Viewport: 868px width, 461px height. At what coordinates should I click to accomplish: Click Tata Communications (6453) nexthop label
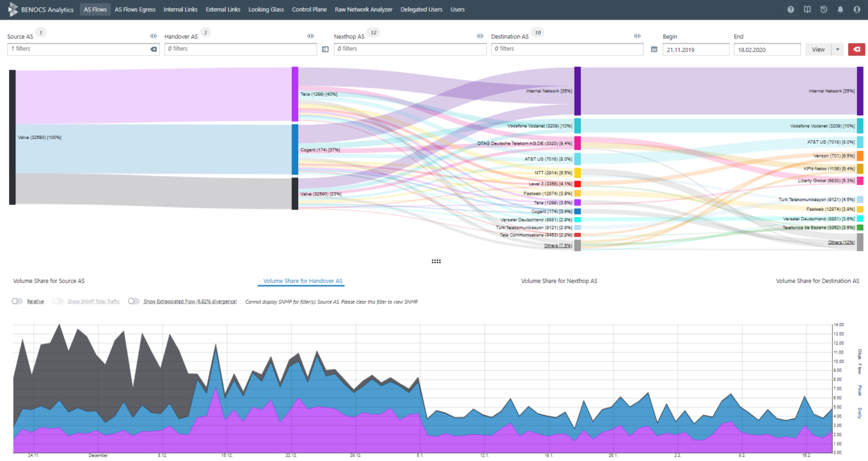click(x=536, y=235)
